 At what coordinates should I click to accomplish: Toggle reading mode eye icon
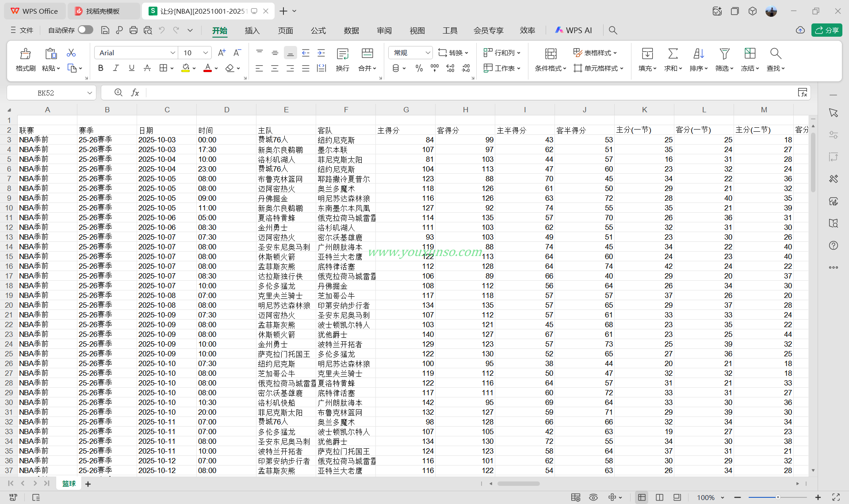[593, 497]
